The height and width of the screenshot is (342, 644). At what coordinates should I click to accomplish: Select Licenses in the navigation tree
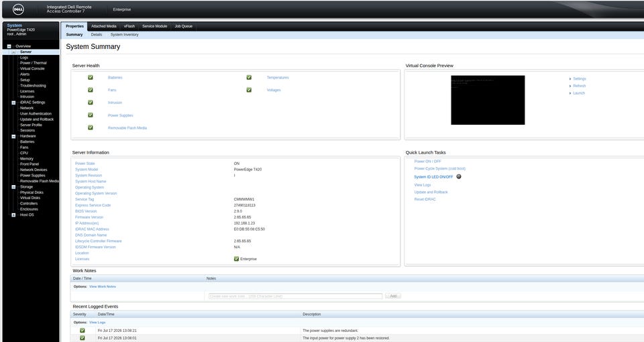coord(27,91)
